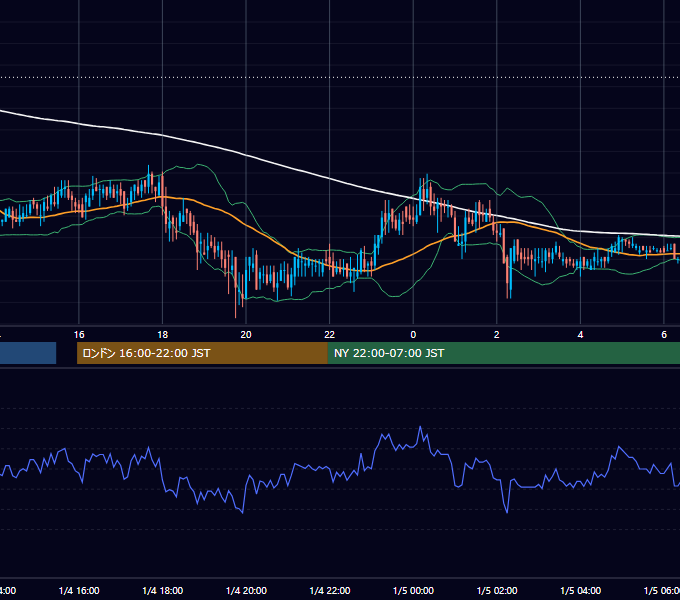Click the ロンドン 16:00-22:00 JST session bar

202,353
